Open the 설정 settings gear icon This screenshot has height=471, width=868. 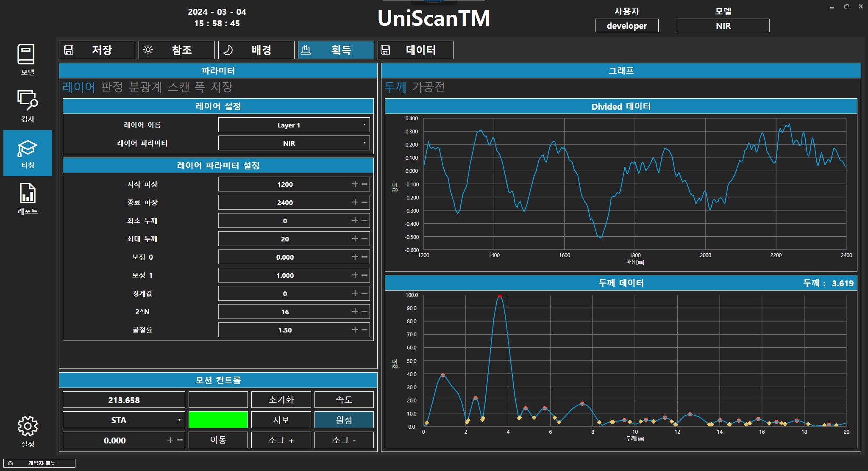pyautogui.click(x=28, y=431)
